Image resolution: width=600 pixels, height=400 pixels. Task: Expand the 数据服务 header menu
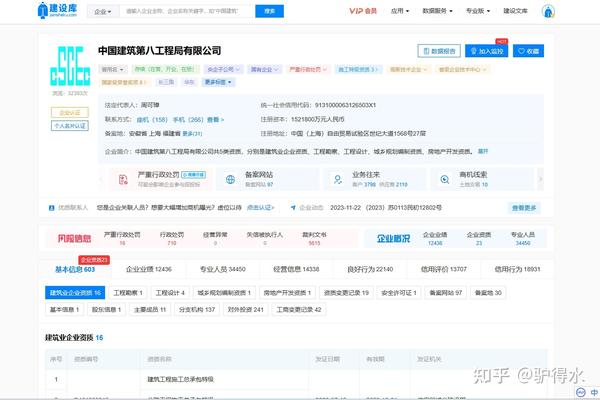437,11
